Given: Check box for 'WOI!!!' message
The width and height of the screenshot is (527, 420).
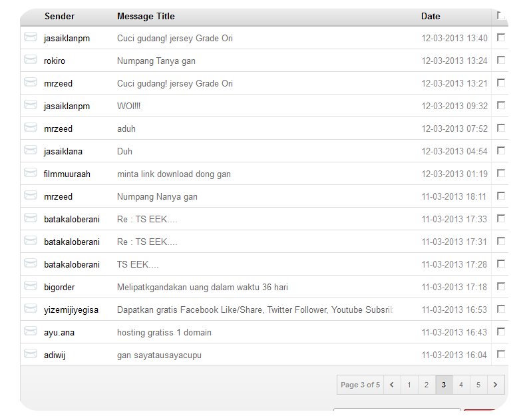Looking at the screenshot, I should [x=501, y=106].
